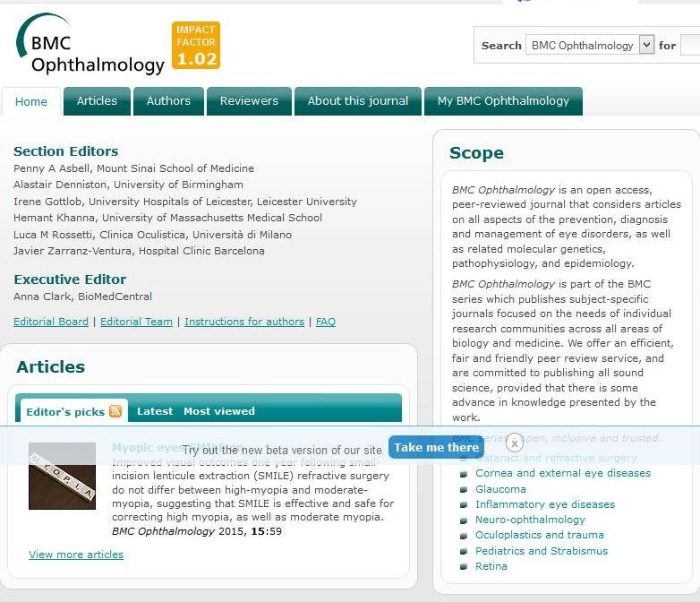
Task: Click 'Hemant Khanna' editor entry
Action: tap(167, 218)
